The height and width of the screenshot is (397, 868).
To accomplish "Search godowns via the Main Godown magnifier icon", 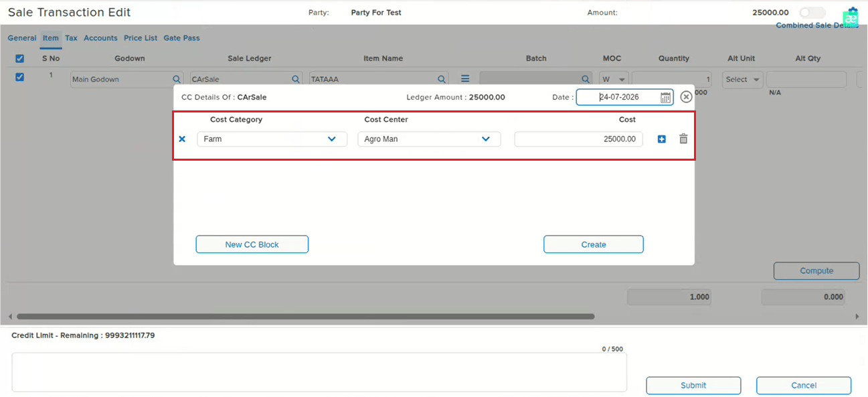I will pos(177,79).
